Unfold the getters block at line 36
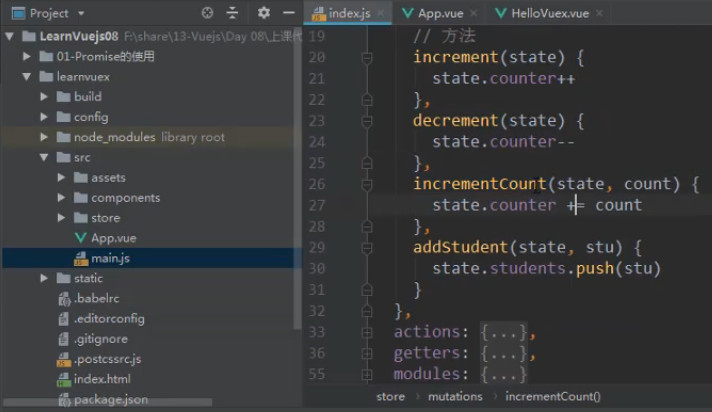This screenshot has width=712, height=412. click(x=367, y=354)
